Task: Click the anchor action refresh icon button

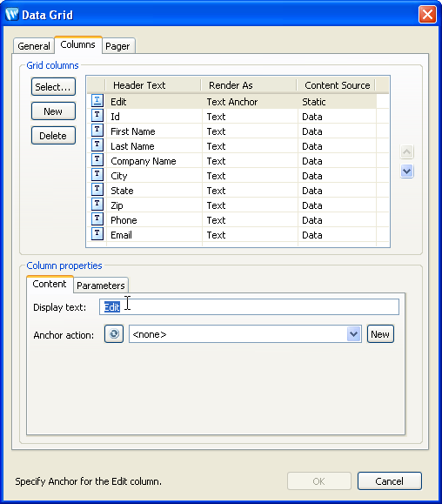Action: click(x=114, y=334)
